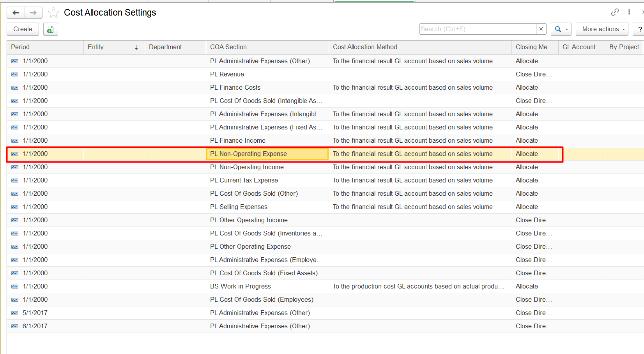
Task: Click the forward navigation arrow
Action: coord(34,13)
